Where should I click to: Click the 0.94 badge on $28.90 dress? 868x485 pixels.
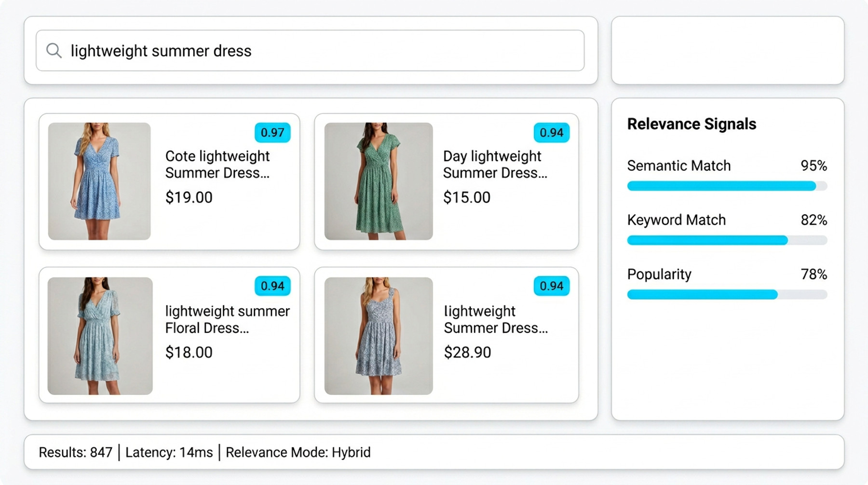tap(551, 286)
